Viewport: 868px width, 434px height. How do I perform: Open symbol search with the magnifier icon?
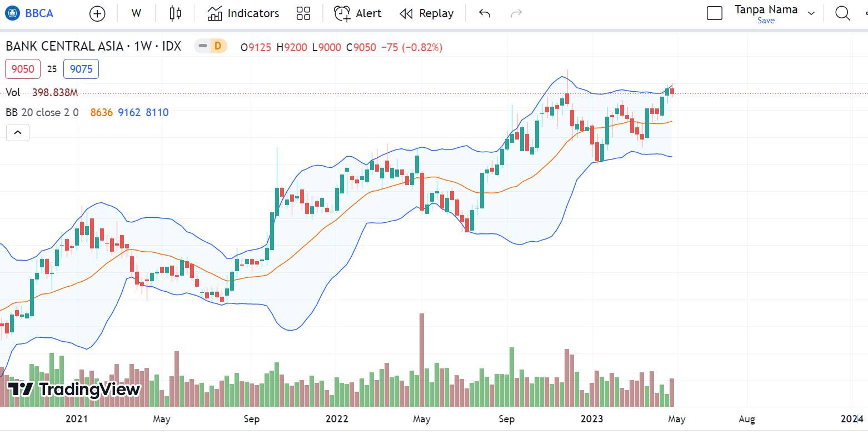[x=842, y=13]
